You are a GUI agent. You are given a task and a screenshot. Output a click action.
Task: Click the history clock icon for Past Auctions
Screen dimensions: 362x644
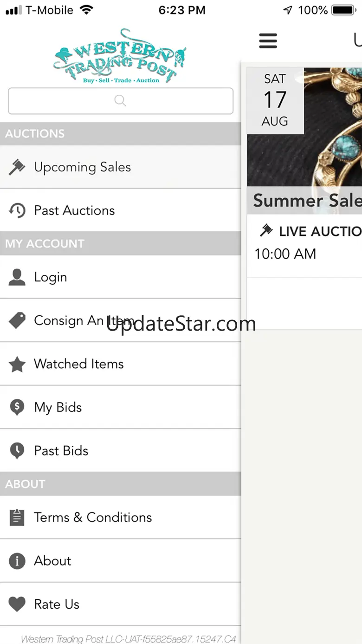[x=17, y=211]
